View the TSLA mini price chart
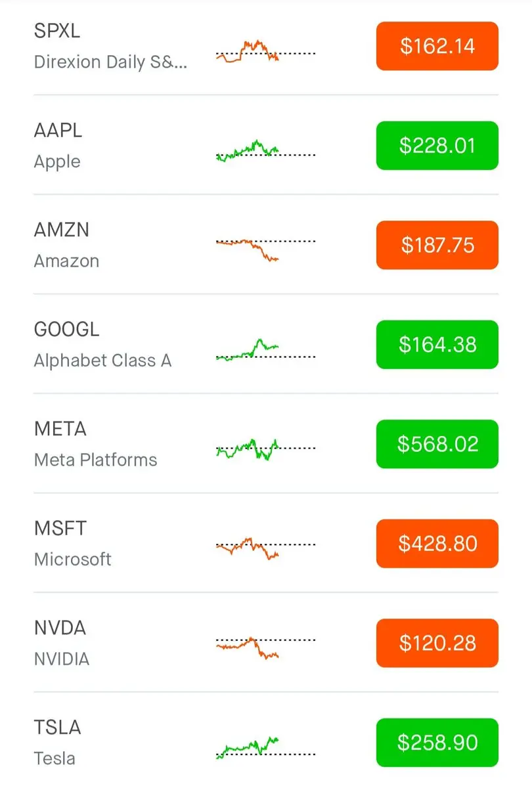This screenshot has width=532, height=788. coord(265,747)
